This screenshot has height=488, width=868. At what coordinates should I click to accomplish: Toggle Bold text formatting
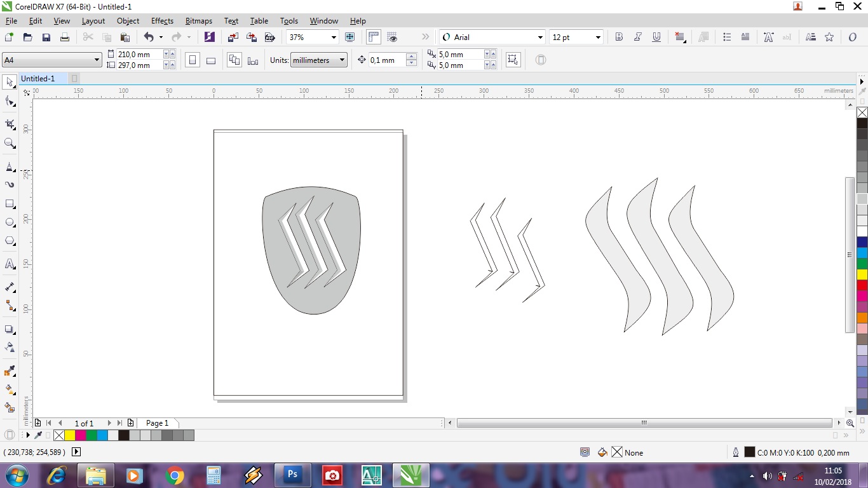click(x=619, y=37)
